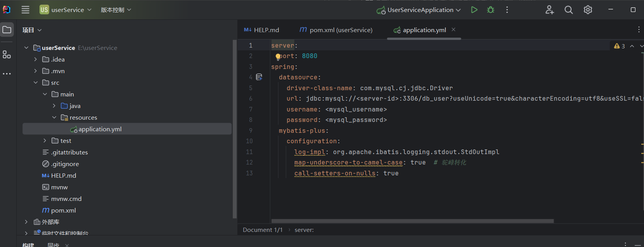Click '<mysql_password>' value on line 8
Screen dimensions: 644x247
[356, 120]
